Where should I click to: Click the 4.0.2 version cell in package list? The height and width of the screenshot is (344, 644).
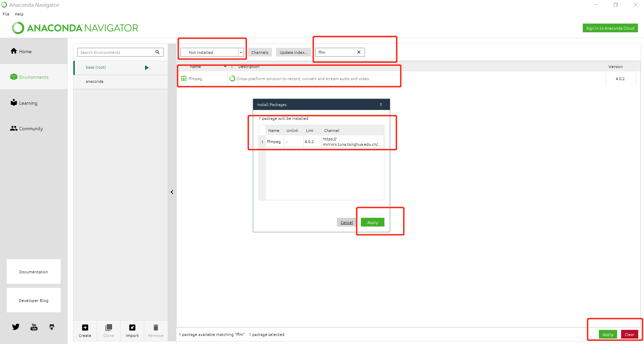click(620, 79)
